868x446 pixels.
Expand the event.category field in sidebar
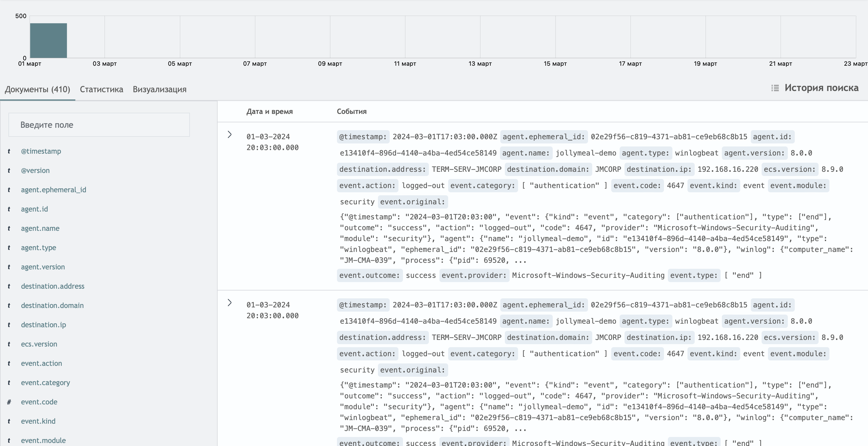[x=46, y=382]
